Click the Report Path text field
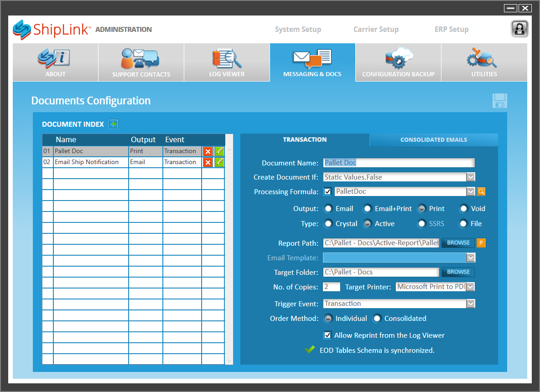Screen dimensions: 540x392 point(381,243)
